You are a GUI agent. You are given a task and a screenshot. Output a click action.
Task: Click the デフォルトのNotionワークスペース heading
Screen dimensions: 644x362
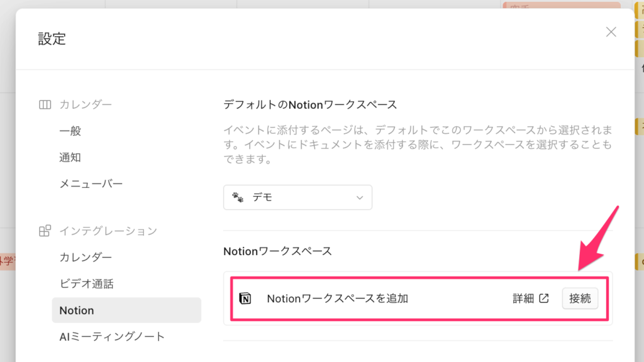click(310, 105)
